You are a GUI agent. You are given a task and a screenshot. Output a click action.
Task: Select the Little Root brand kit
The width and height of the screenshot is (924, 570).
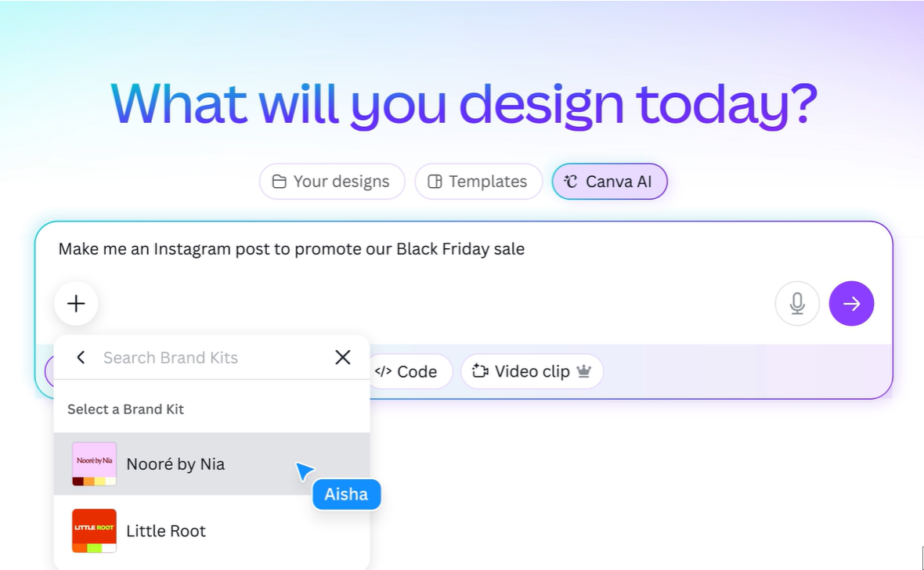[165, 531]
